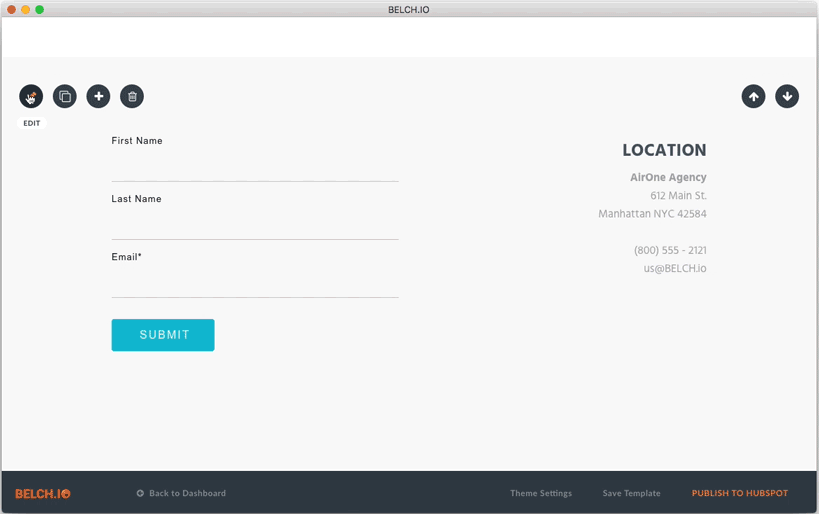Select the LOCATION heading text
This screenshot has width=819, height=514.
click(664, 150)
